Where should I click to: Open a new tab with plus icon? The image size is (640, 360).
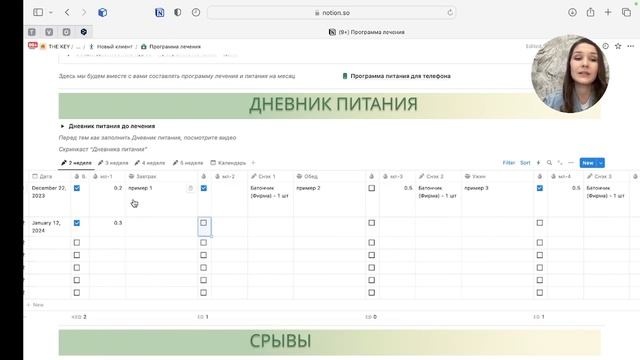[x=608, y=12]
